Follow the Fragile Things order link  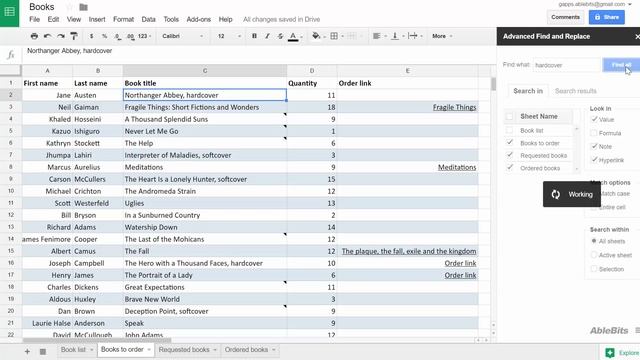[x=454, y=107]
